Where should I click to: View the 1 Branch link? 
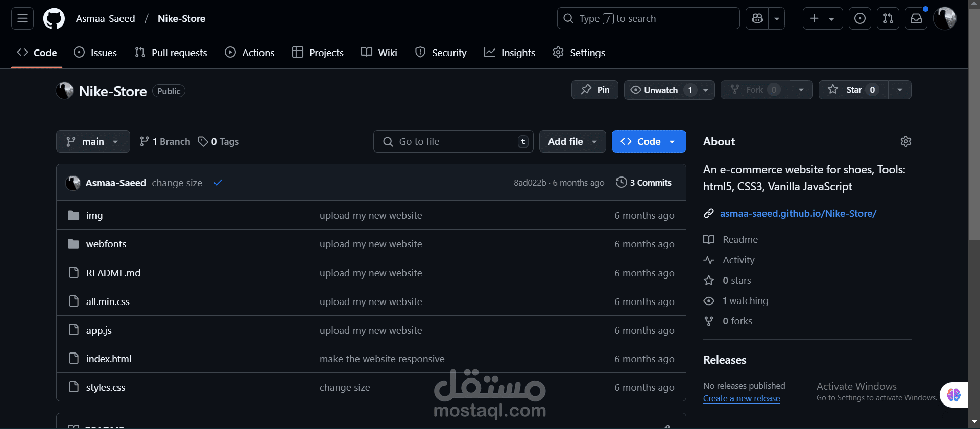(x=165, y=141)
